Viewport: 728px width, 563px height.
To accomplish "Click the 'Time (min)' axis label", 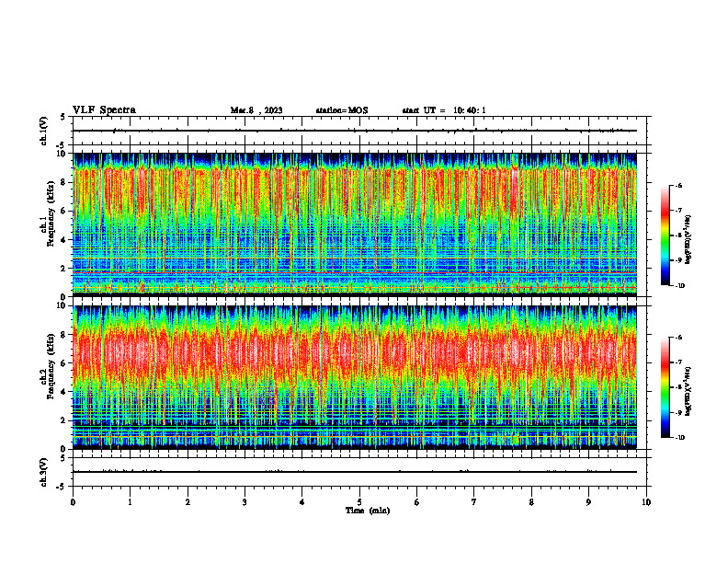I will click(x=368, y=511).
